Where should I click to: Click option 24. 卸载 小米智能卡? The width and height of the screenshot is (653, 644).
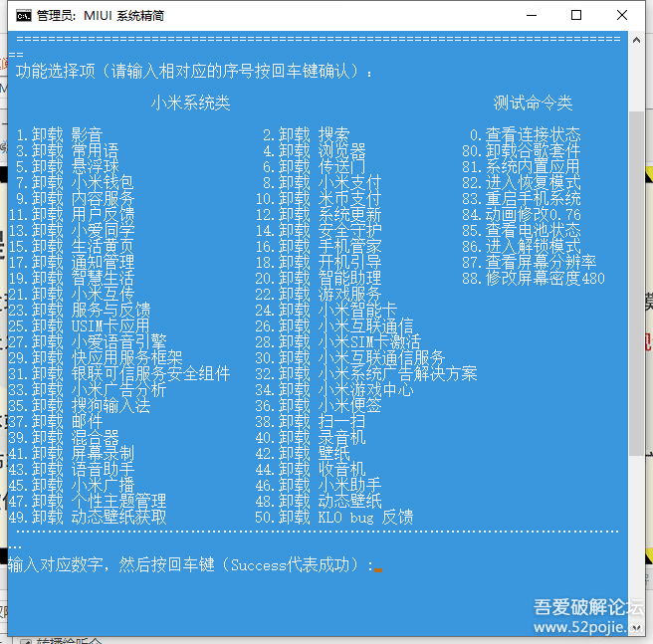click(326, 310)
